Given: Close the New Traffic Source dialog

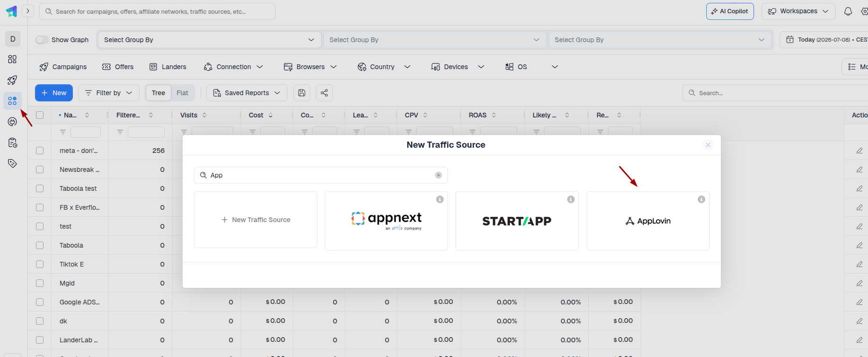Looking at the screenshot, I should point(708,145).
